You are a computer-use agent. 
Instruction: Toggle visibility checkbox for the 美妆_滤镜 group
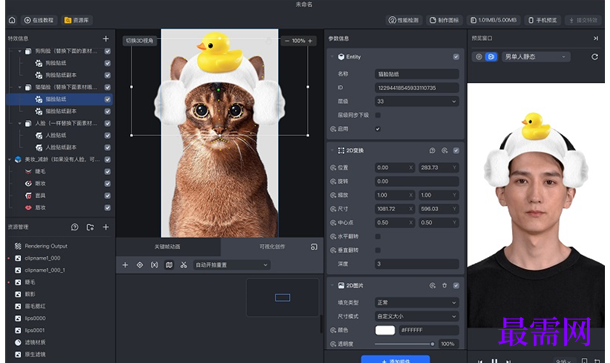[107, 160]
